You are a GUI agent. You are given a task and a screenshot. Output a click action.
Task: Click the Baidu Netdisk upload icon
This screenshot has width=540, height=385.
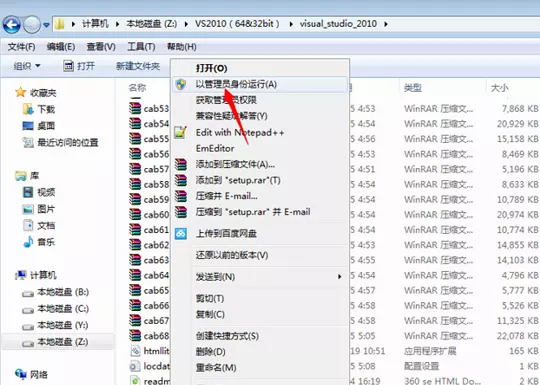[181, 233]
